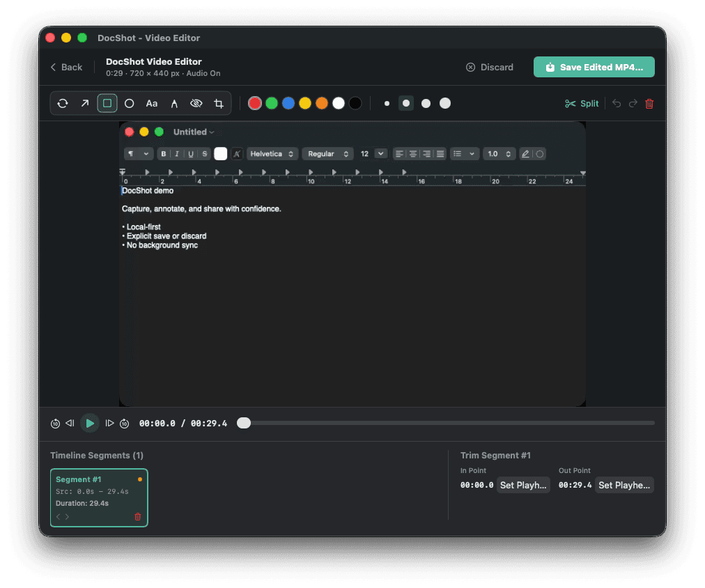
Task: Delete annotation with toolbar trash icon
Action: click(649, 104)
